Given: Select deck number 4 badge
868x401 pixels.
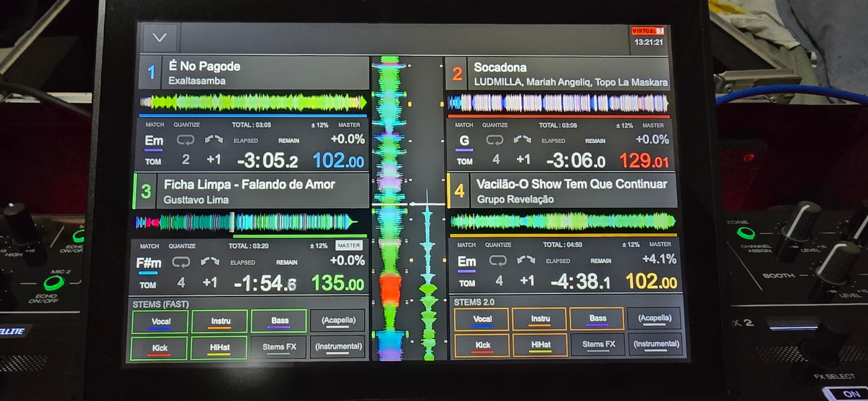Looking at the screenshot, I should pos(460,190).
